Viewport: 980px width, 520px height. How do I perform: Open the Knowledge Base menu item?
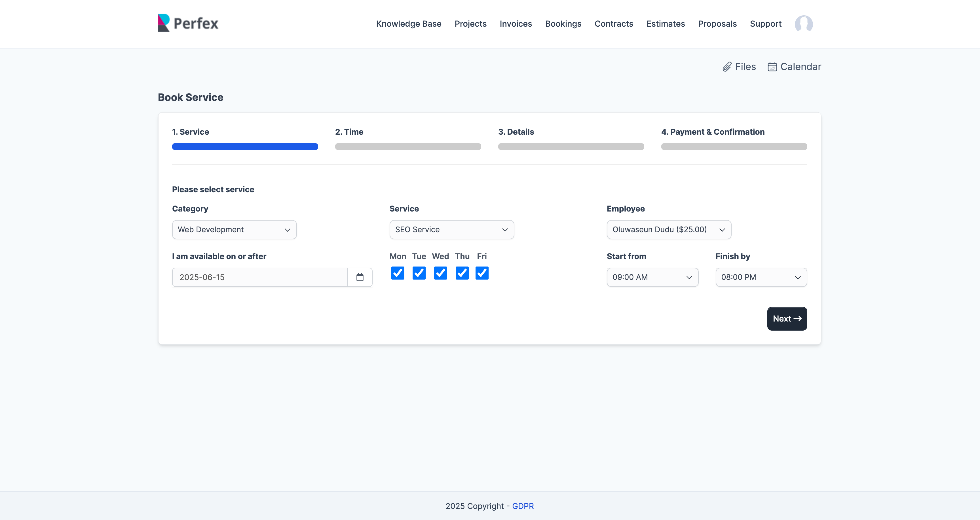(x=409, y=24)
